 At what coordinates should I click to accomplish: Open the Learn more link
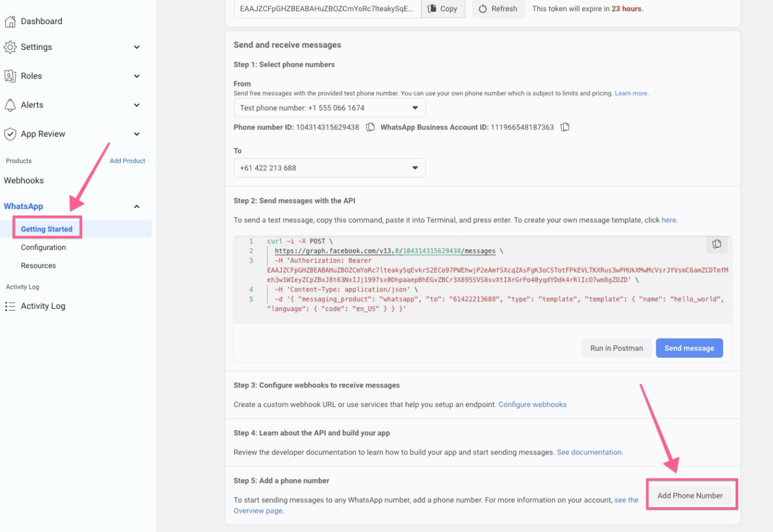point(631,94)
